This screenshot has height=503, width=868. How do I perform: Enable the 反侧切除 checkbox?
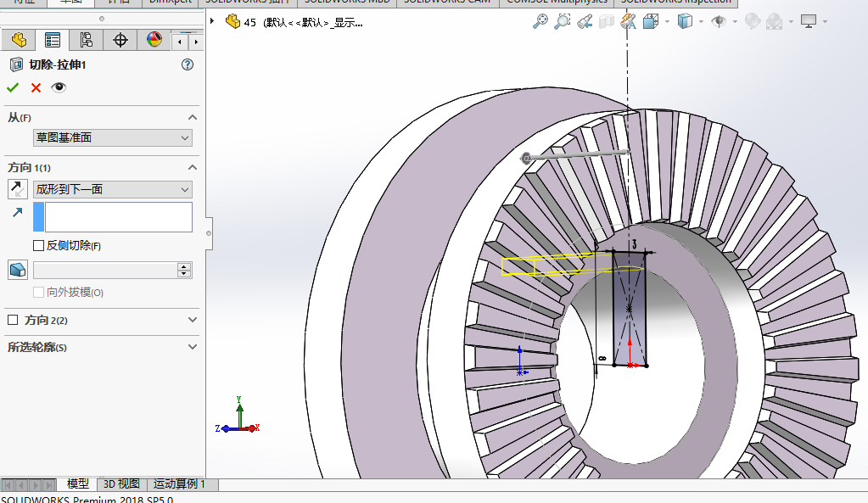[39, 246]
